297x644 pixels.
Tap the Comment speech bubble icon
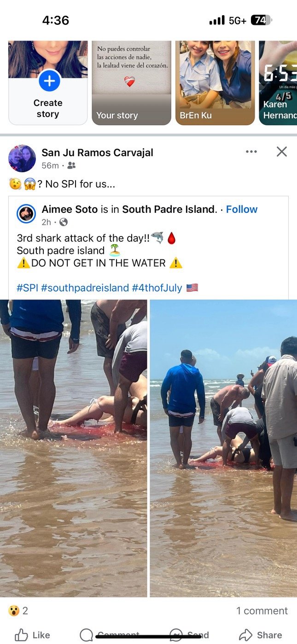[87, 635]
